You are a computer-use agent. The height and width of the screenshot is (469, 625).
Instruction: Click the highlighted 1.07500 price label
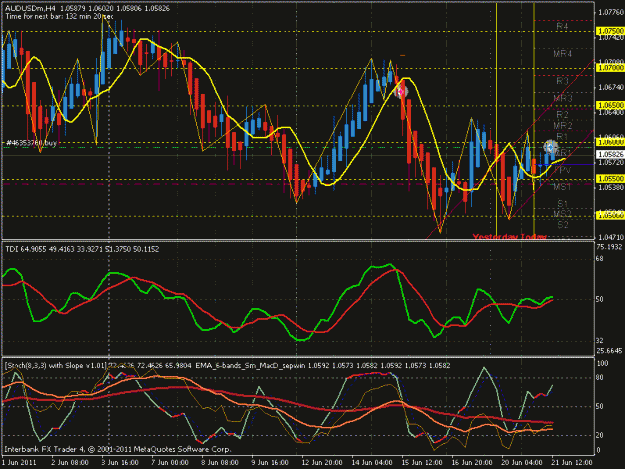coord(610,31)
